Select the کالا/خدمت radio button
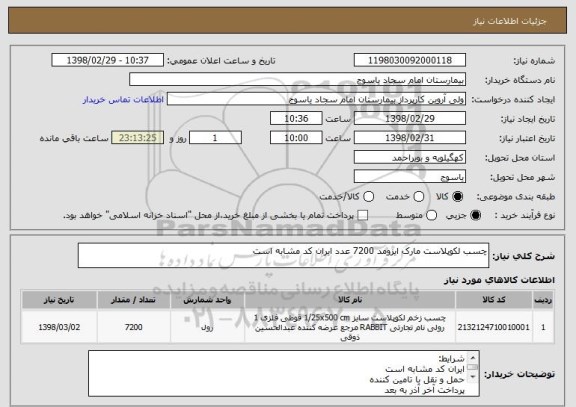The image size is (576, 407). [x=368, y=197]
